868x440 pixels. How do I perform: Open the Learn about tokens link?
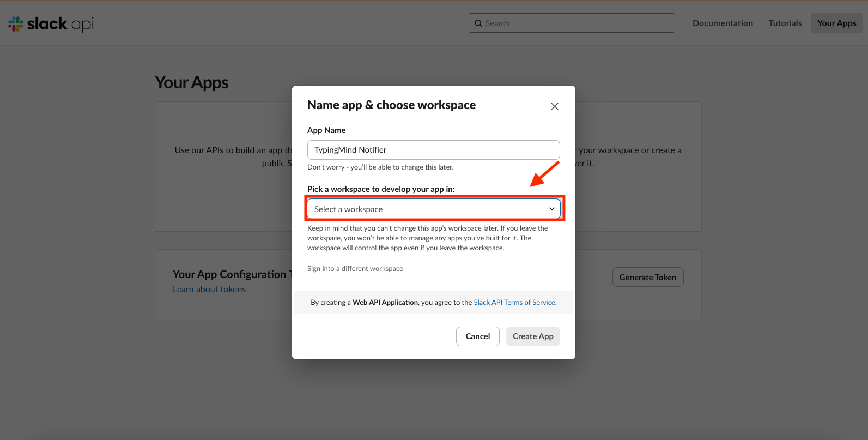pos(209,289)
